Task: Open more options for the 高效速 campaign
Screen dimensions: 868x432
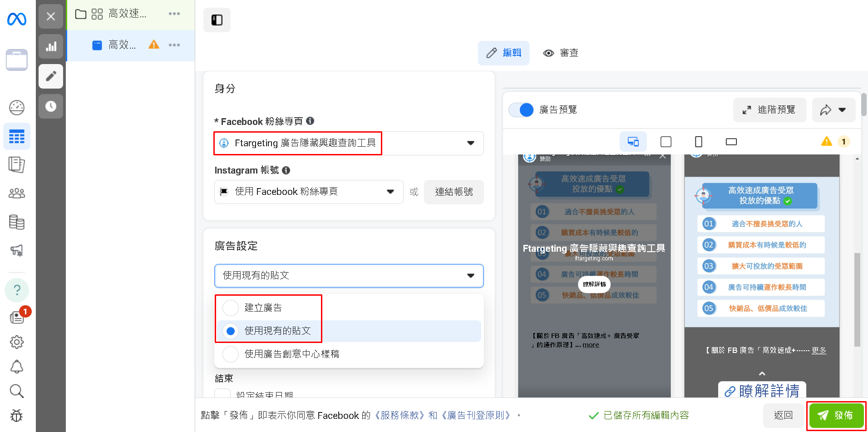Action: pos(174,14)
